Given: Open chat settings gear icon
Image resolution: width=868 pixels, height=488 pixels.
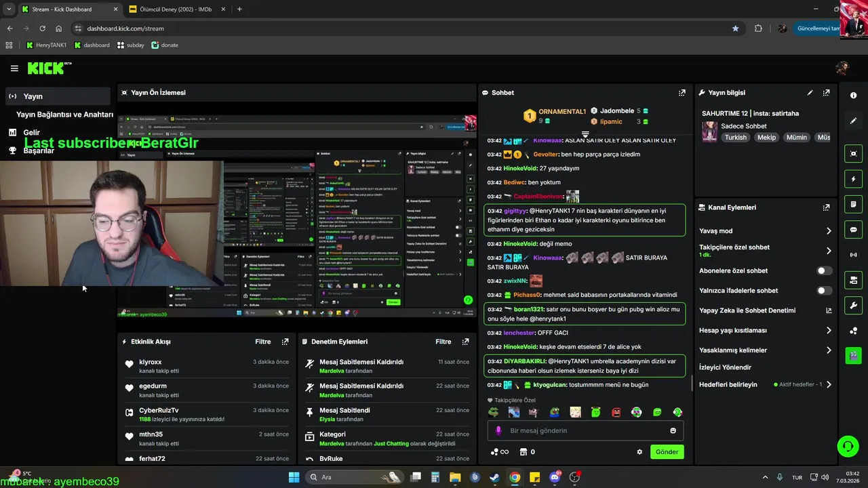Looking at the screenshot, I should tap(639, 452).
